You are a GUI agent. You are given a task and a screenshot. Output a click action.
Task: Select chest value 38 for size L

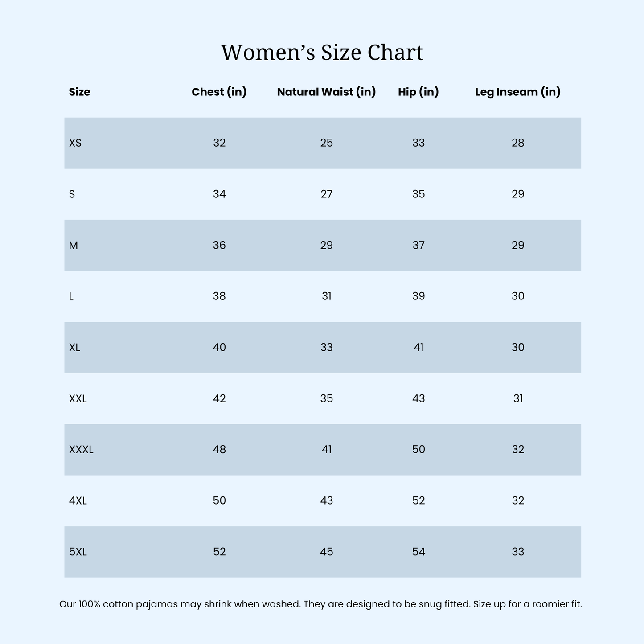[x=219, y=296]
